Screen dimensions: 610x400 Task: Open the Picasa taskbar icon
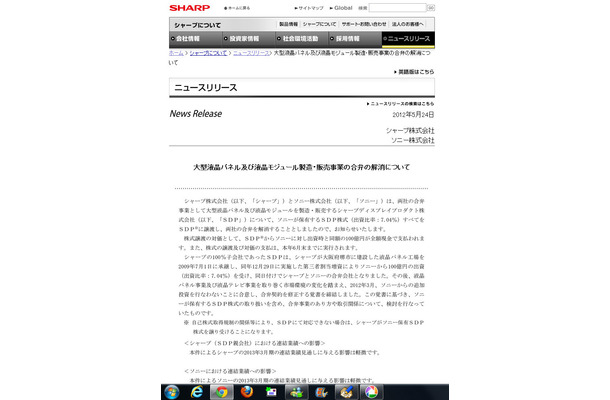pos(371,392)
